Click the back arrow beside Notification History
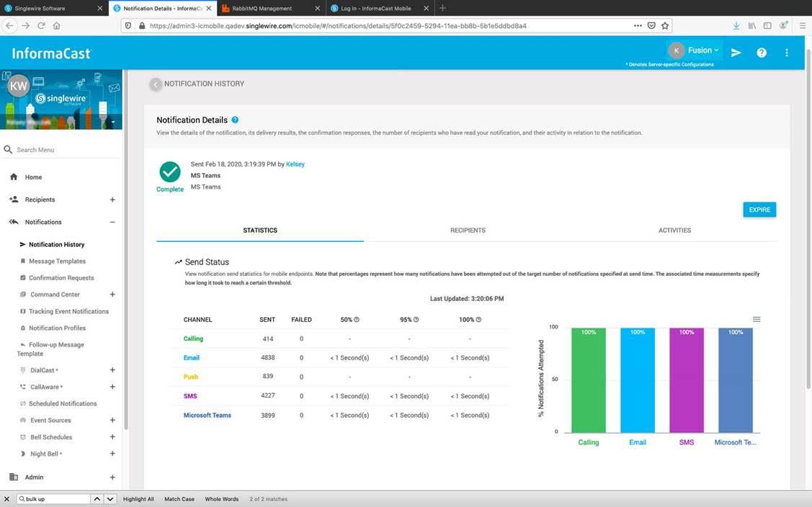This screenshot has width=812, height=507. pyautogui.click(x=156, y=84)
